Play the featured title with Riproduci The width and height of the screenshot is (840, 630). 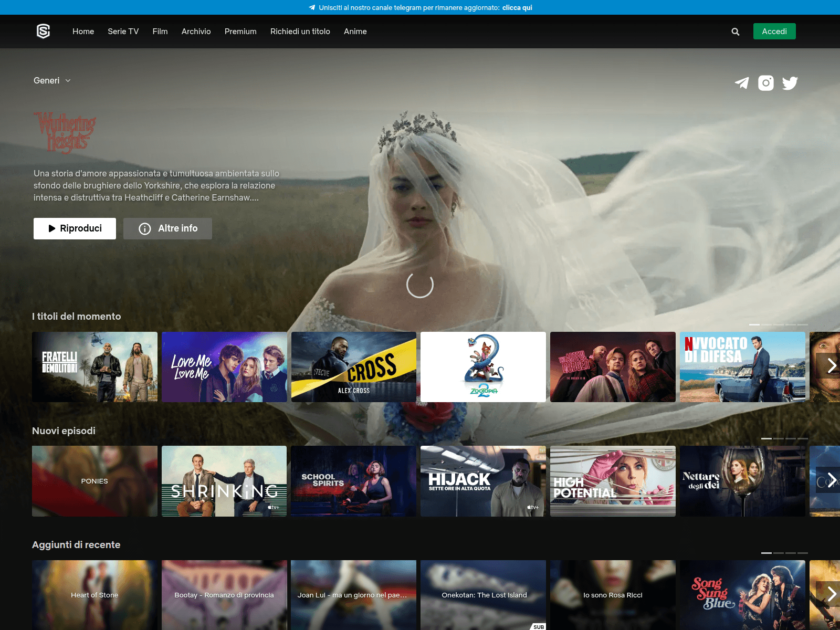point(75,228)
